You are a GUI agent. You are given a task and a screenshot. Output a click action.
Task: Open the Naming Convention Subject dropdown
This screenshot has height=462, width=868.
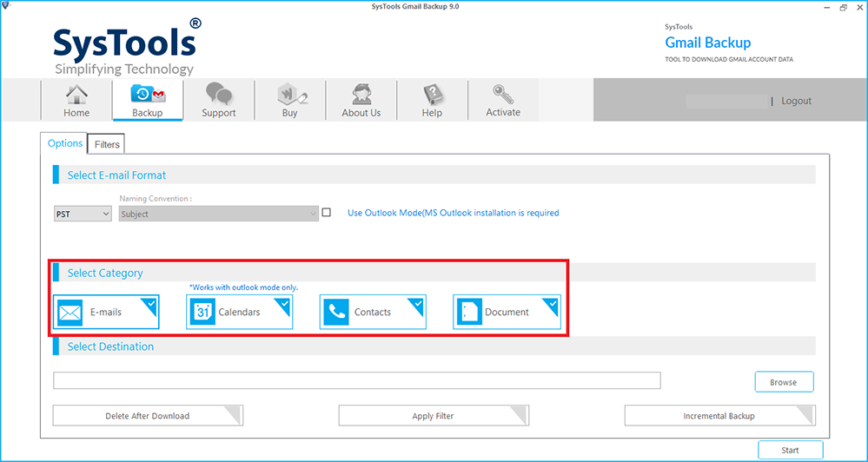pyautogui.click(x=219, y=214)
